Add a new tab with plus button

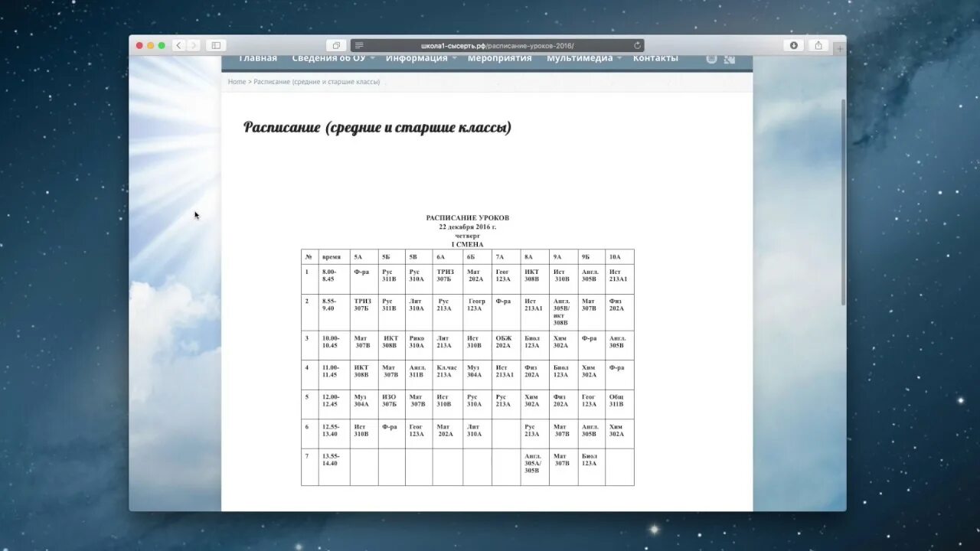click(x=840, y=48)
